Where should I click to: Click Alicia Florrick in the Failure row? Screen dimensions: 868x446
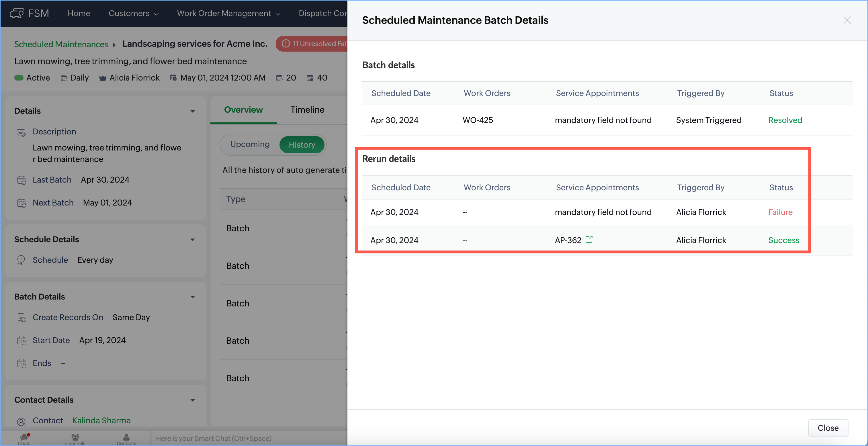point(701,212)
